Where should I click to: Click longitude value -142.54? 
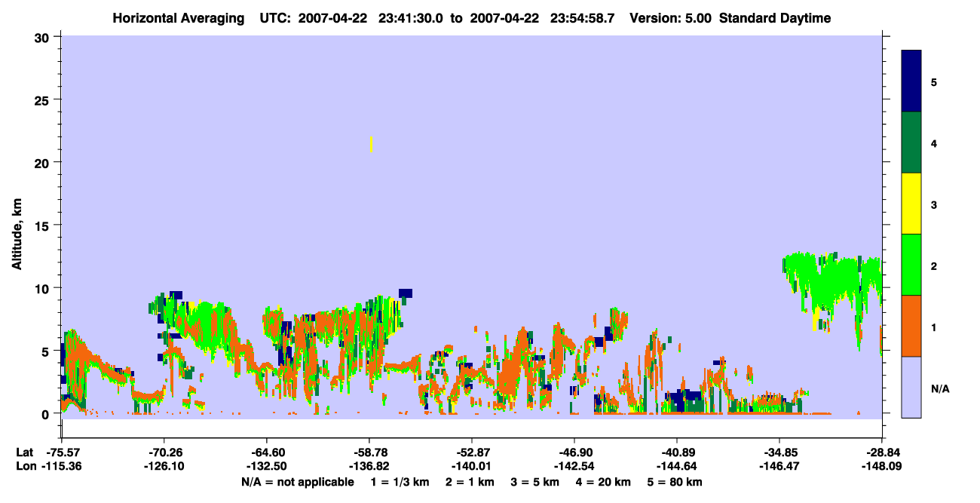(574, 467)
